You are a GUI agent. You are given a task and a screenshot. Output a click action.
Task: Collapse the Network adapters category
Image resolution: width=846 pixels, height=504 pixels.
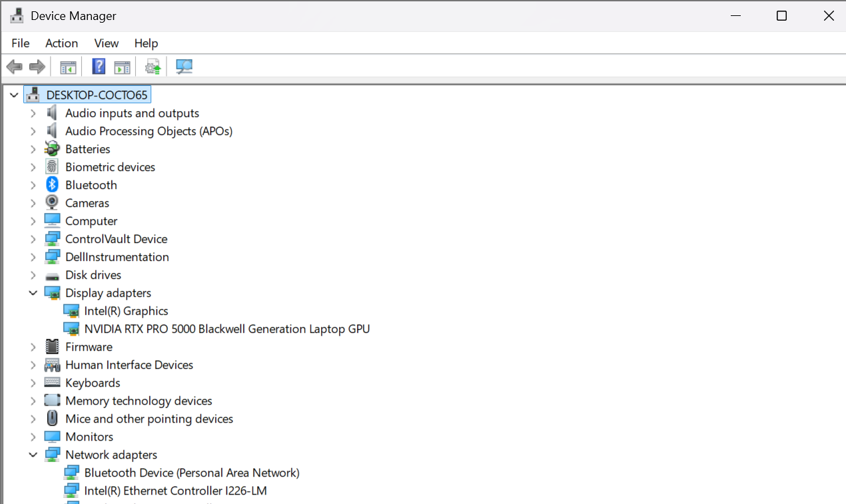[x=33, y=455]
